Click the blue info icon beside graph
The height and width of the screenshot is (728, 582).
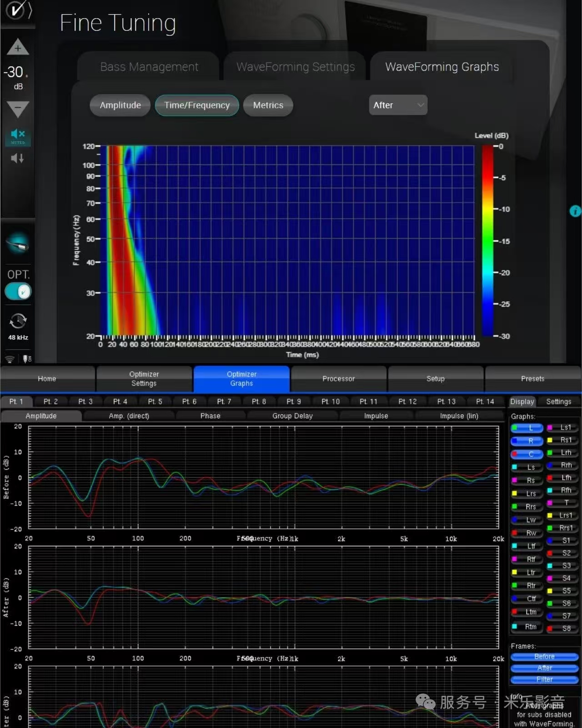pyautogui.click(x=575, y=211)
